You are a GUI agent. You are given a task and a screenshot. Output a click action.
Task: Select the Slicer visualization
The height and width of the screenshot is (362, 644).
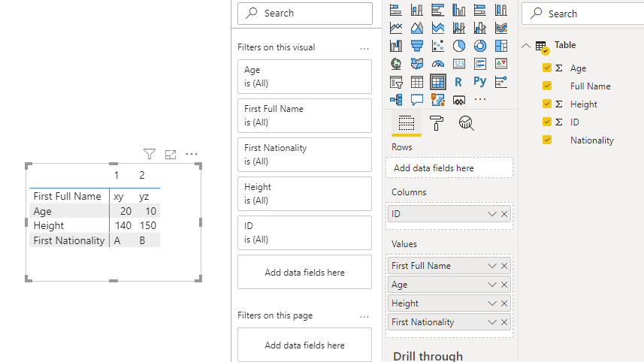(x=396, y=82)
